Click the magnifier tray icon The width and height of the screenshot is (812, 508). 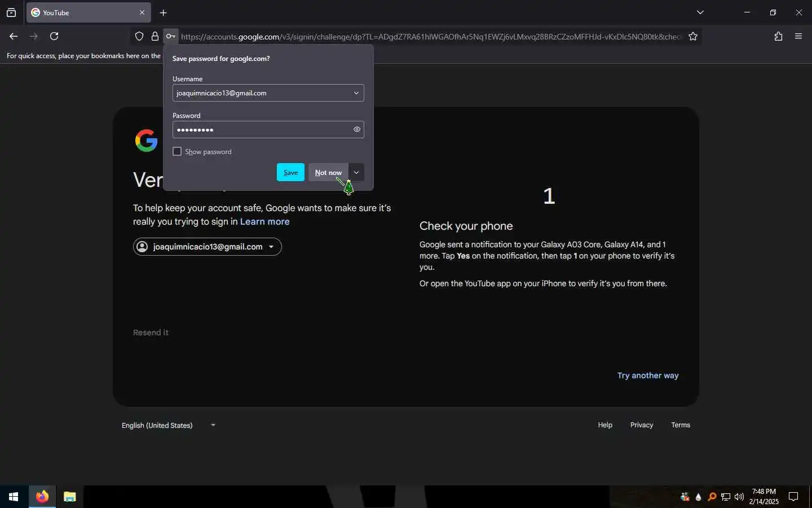[712, 497]
